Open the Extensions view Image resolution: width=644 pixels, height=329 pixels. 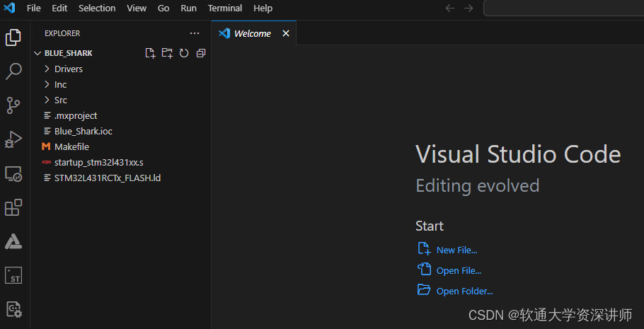[x=13, y=207]
